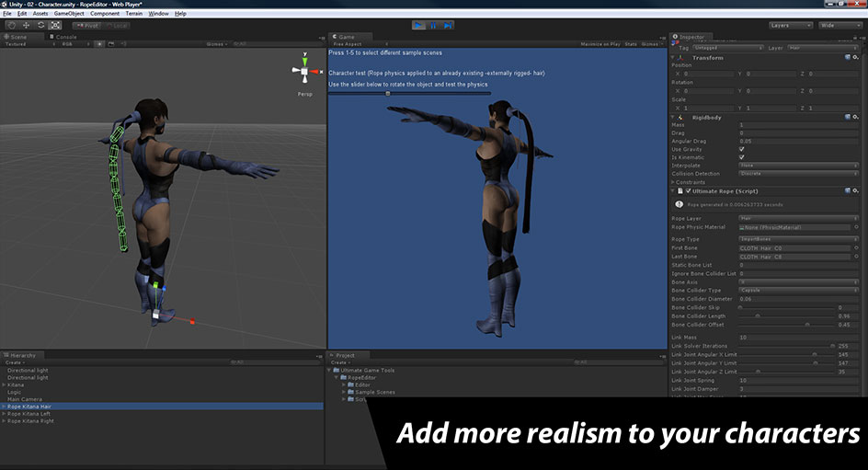Open the Terrain menu
The height and width of the screenshot is (470, 868).
(x=134, y=13)
